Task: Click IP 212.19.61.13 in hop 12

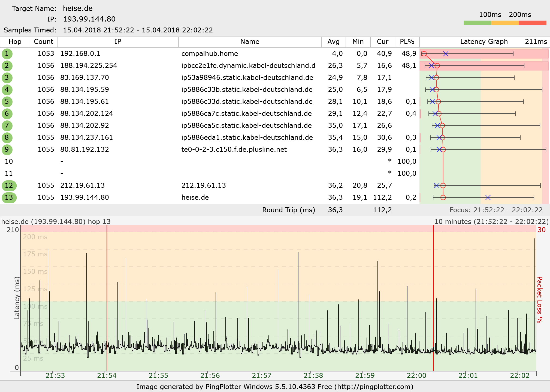Action: click(x=83, y=186)
